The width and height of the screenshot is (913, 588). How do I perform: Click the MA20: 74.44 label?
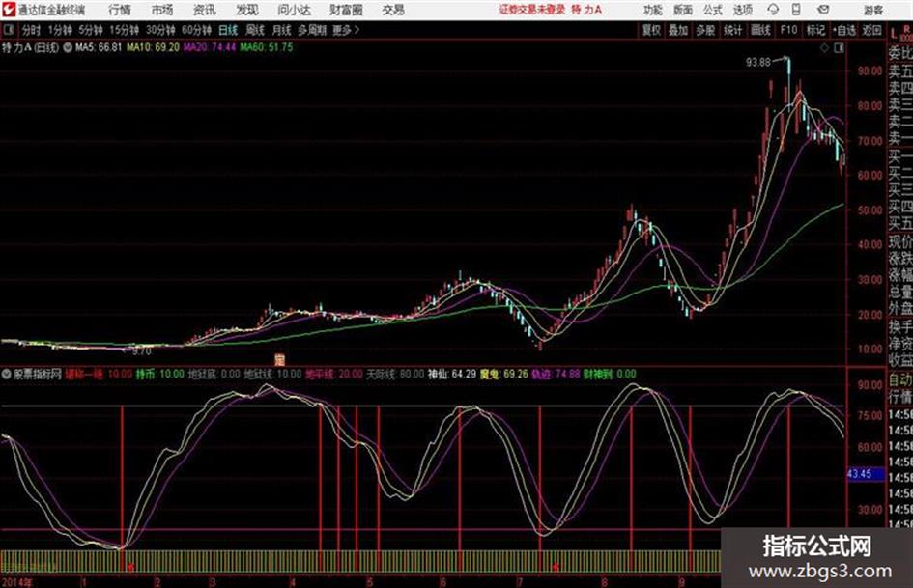click(x=210, y=47)
